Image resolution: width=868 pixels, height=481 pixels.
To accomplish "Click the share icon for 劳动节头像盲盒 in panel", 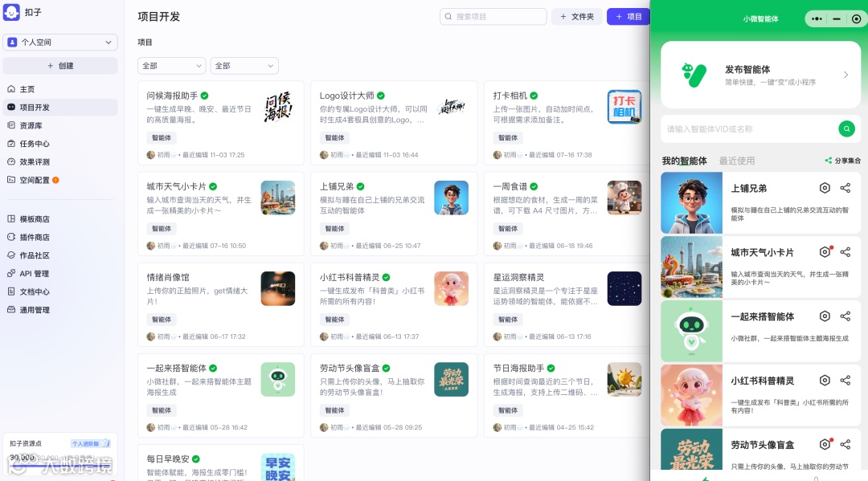I will pyautogui.click(x=845, y=445).
